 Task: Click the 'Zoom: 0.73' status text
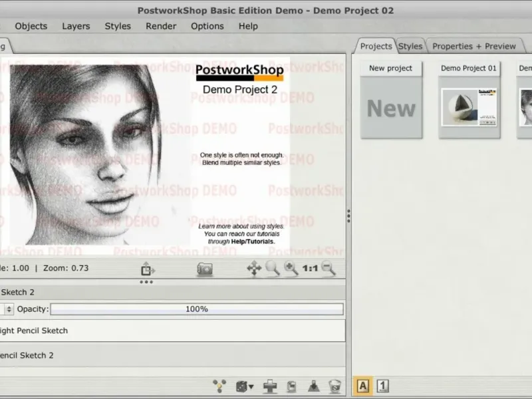tap(66, 268)
